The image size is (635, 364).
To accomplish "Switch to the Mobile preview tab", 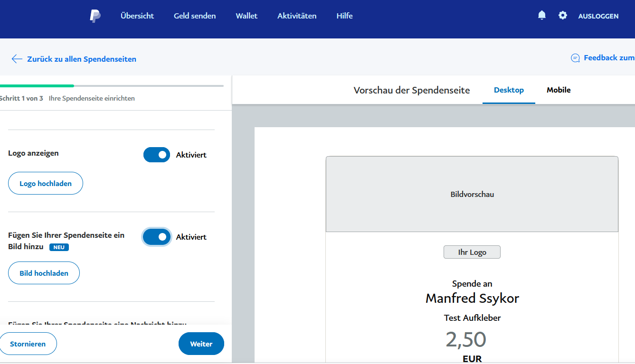I will point(559,90).
